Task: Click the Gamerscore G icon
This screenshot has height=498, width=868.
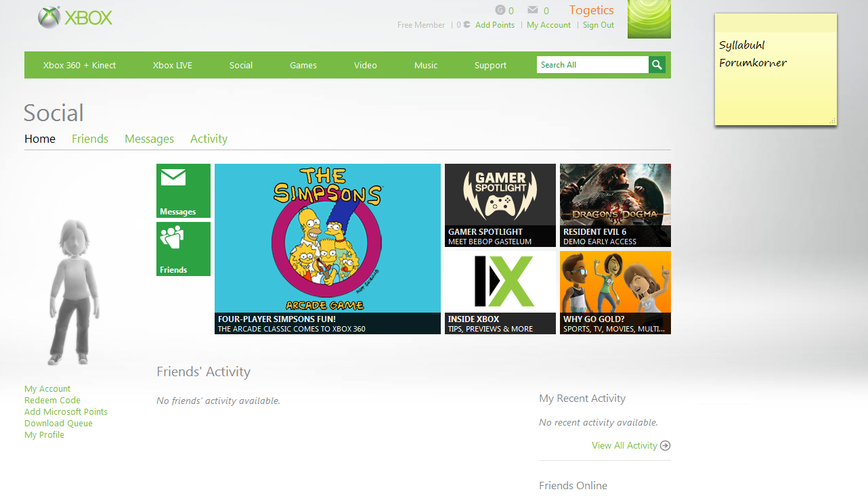Action: [x=500, y=10]
